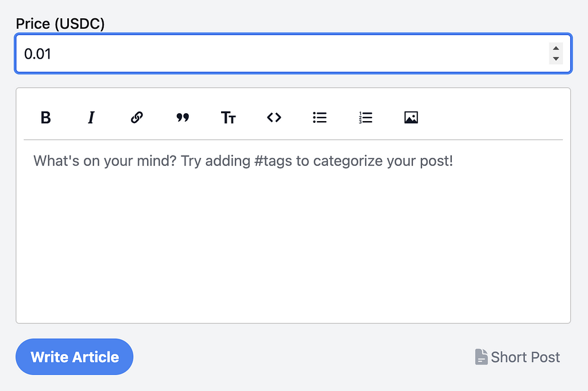Click the divider line under the formatting toolbar
The width and height of the screenshot is (588, 391).
click(293, 140)
